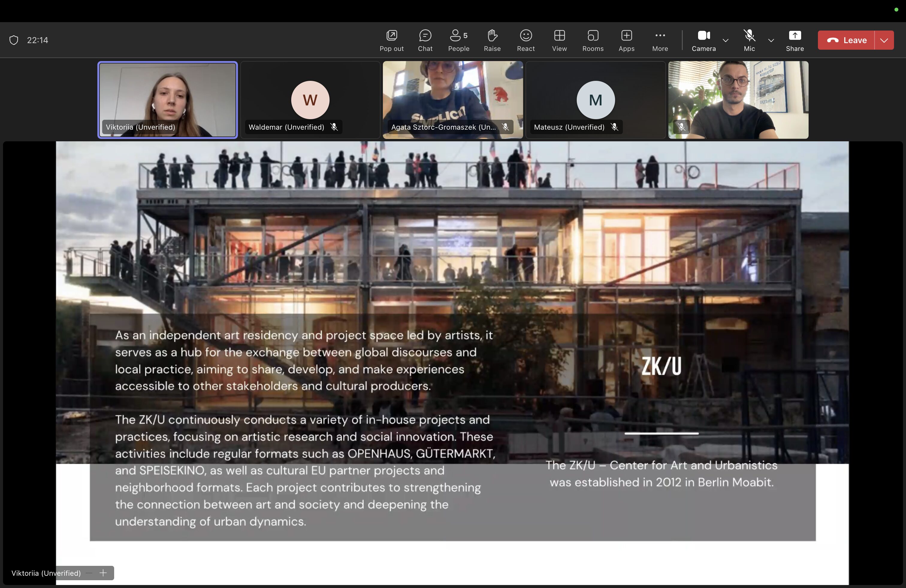This screenshot has height=588, width=906.
Task: Zoom in shared content with plus
Action: point(103,573)
